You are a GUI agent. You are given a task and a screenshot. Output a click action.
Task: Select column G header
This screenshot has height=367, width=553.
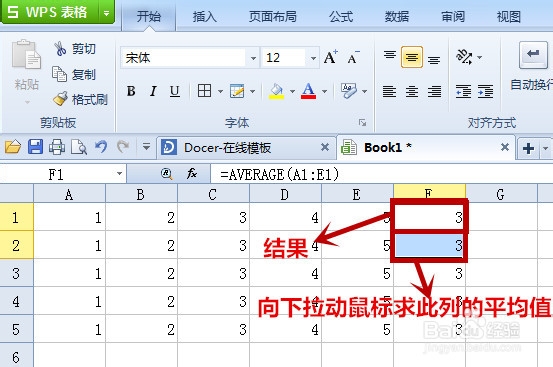tap(501, 194)
